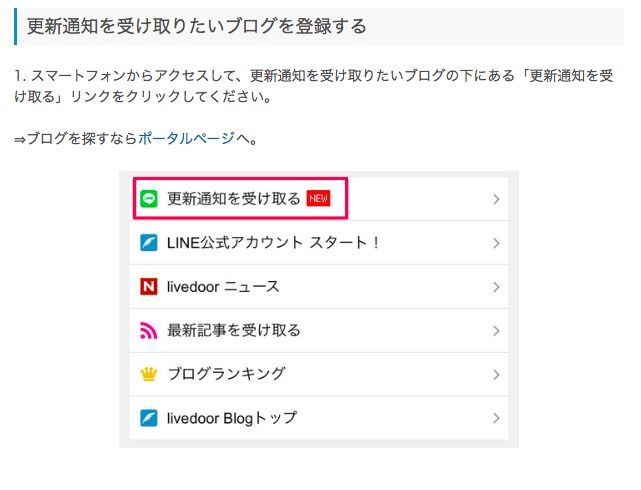Click chevron on 最新記事を受け取る row
The width and height of the screenshot is (641, 490).
tap(496, 331)
